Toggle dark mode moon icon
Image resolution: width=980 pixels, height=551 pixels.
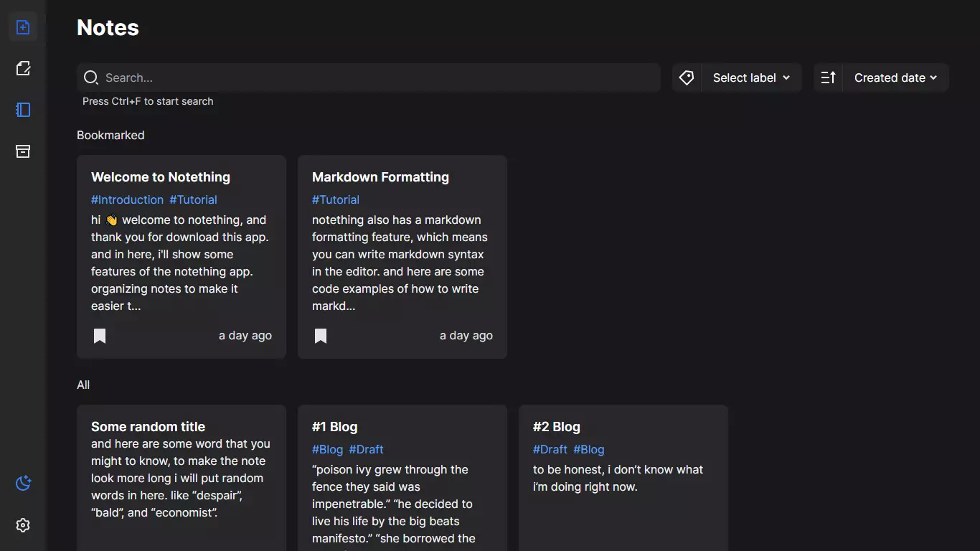(x=23, y=484)
